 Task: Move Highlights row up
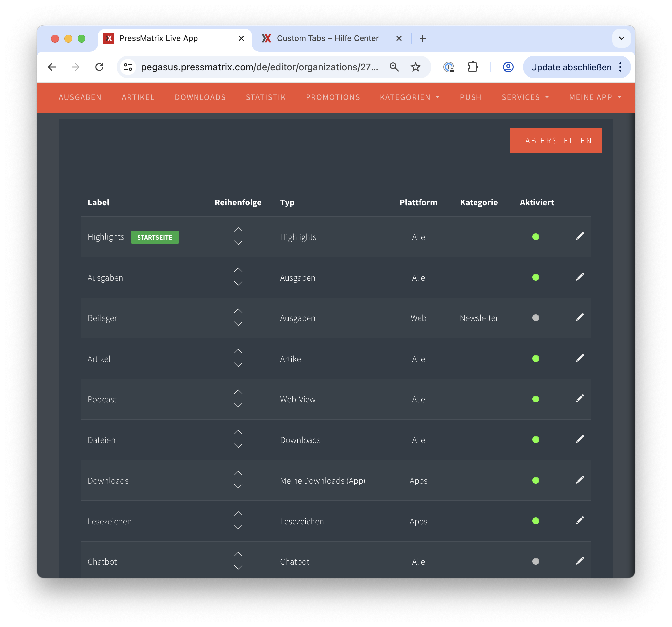pyautogui.click(x=238, y=230)
